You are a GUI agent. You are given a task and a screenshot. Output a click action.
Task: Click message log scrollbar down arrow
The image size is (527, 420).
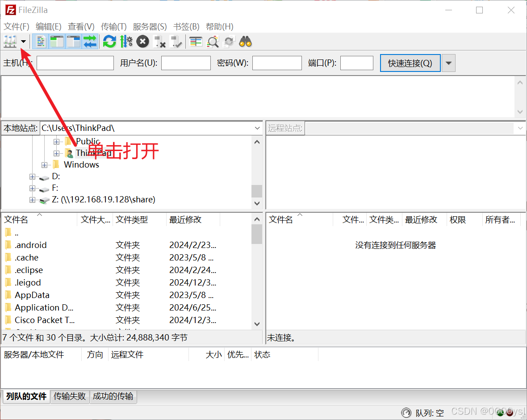(520, 112)
